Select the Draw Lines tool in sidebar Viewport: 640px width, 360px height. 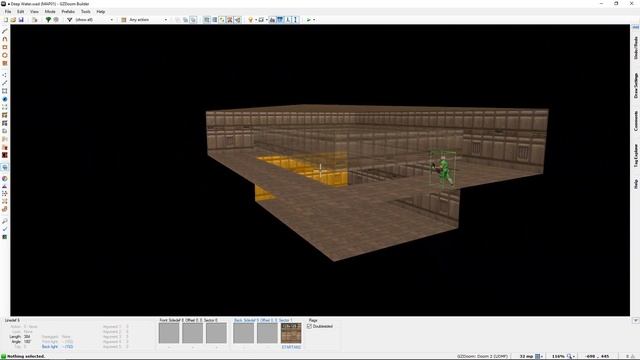[x=4, y=31]
